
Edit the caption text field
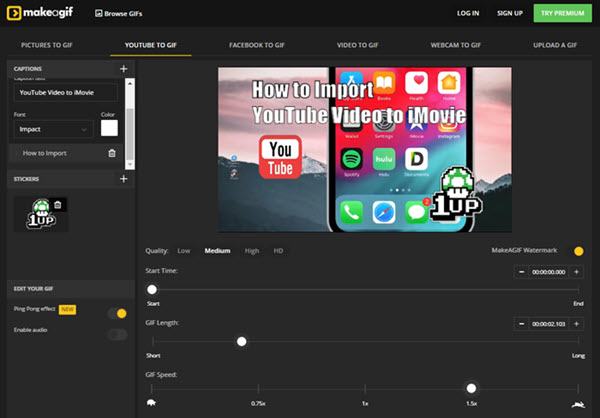(x=66, y=93)
